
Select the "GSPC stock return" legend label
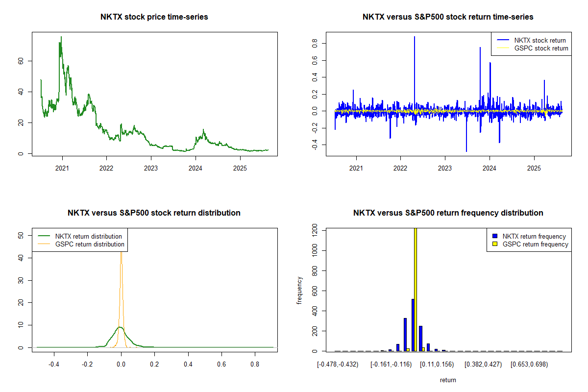[x=541, y=49]
